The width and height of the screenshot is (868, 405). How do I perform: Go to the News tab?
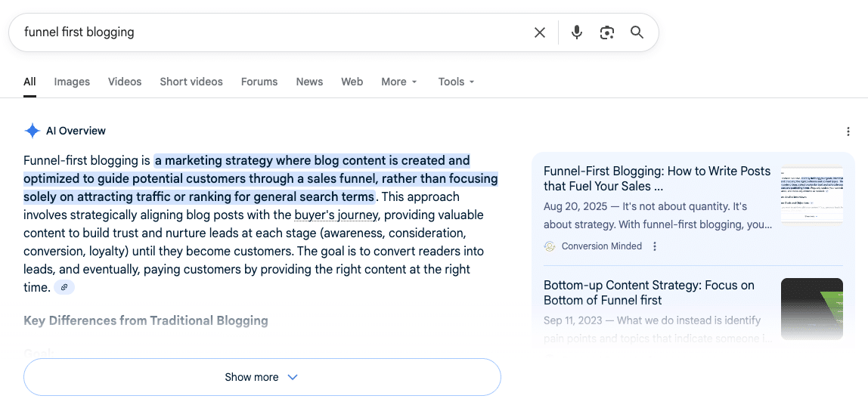click(x=309, y=82)
